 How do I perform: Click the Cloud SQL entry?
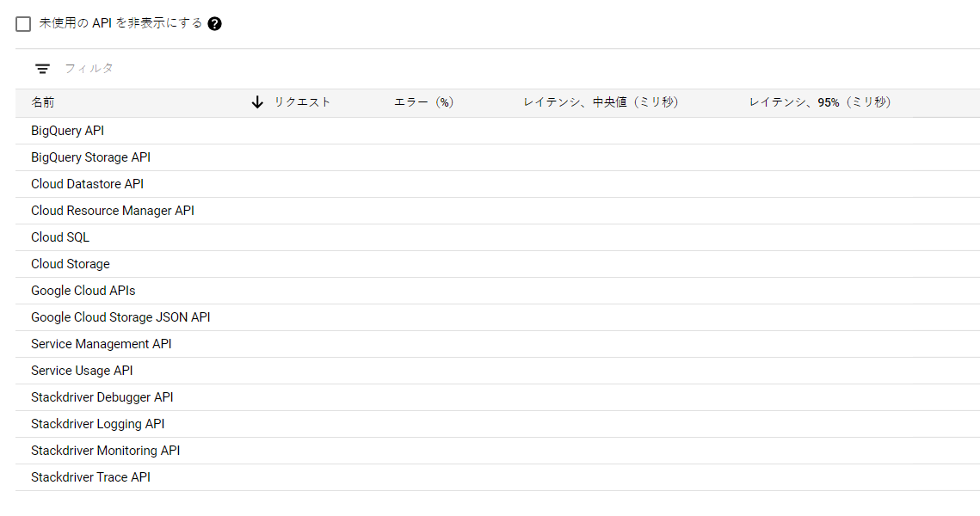(60, 237)
